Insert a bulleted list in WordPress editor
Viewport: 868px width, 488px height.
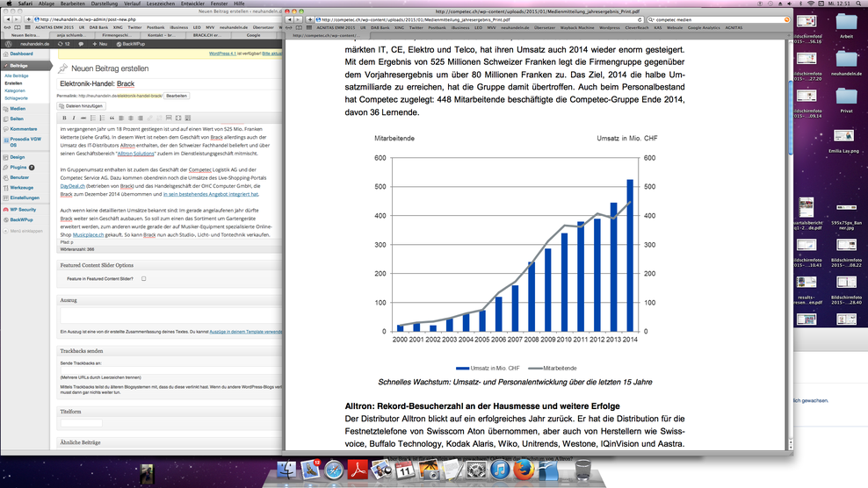(x=93, y=118)
